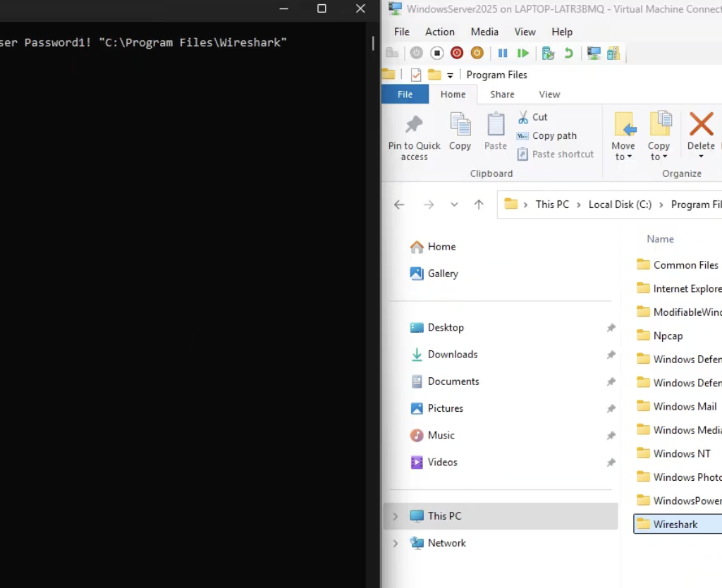This screenshot has width=722, height=588.
Task: Switch to the Explorer View ribbon tab
Action: (549, 94)
